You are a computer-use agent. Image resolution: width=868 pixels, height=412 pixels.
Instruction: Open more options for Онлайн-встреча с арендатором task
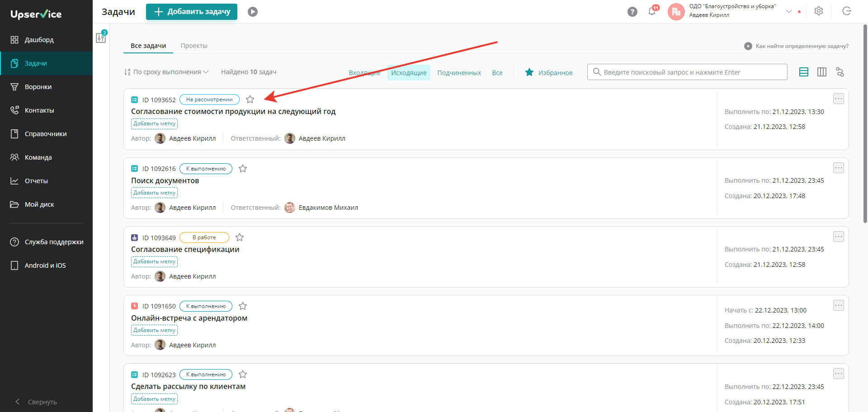point(839,305)
